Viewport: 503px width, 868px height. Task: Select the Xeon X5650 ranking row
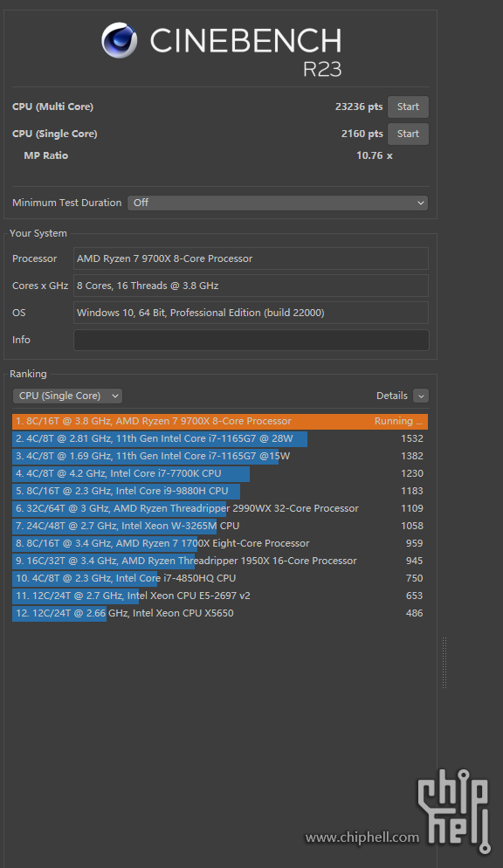click(220, 613)
